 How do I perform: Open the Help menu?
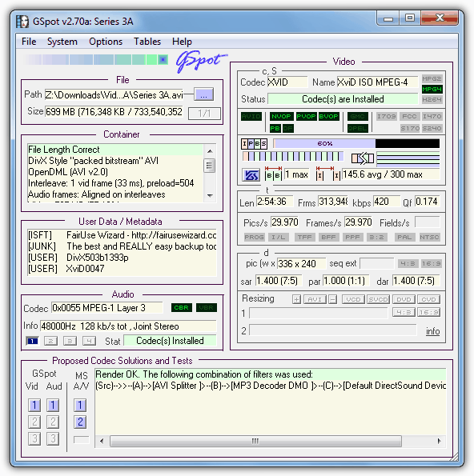(182, 42)
